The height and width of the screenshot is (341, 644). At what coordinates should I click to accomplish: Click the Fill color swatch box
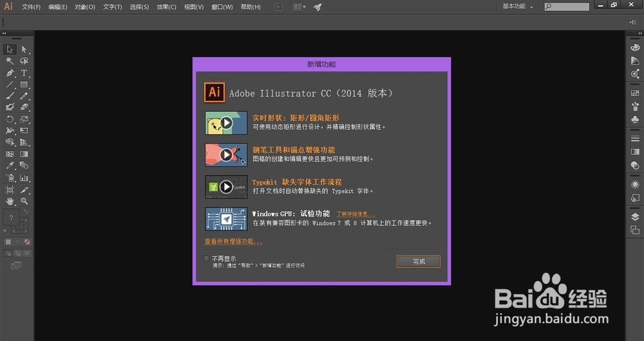[11, 217]
